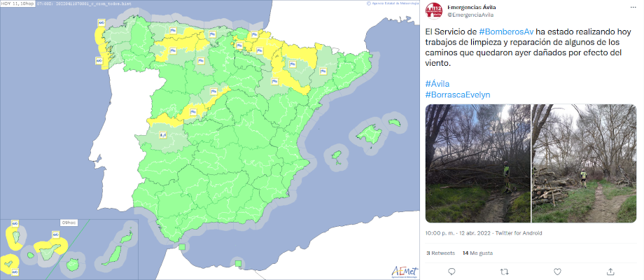Click the wave warning icon above La Palma
Viewport: 644px width, 280px height.
click(x=15, y=223)
